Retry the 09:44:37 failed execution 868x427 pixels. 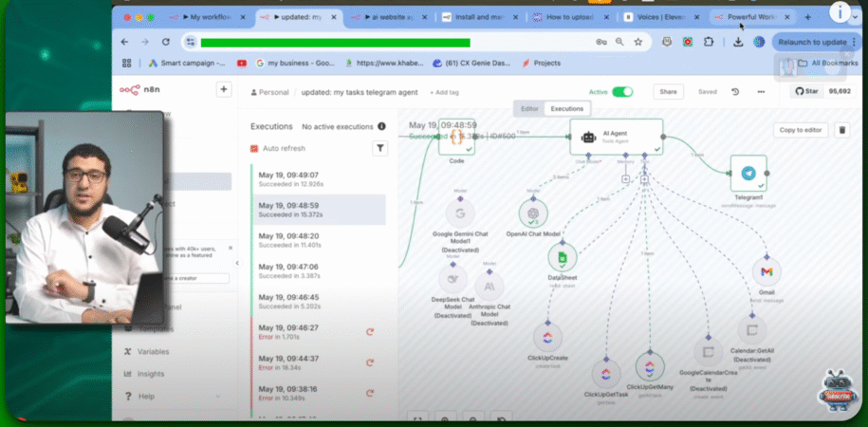370,362
